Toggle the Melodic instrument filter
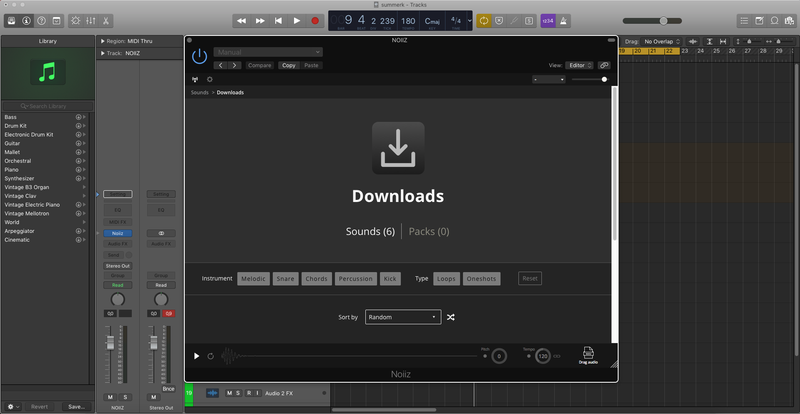 coord(253,279)
